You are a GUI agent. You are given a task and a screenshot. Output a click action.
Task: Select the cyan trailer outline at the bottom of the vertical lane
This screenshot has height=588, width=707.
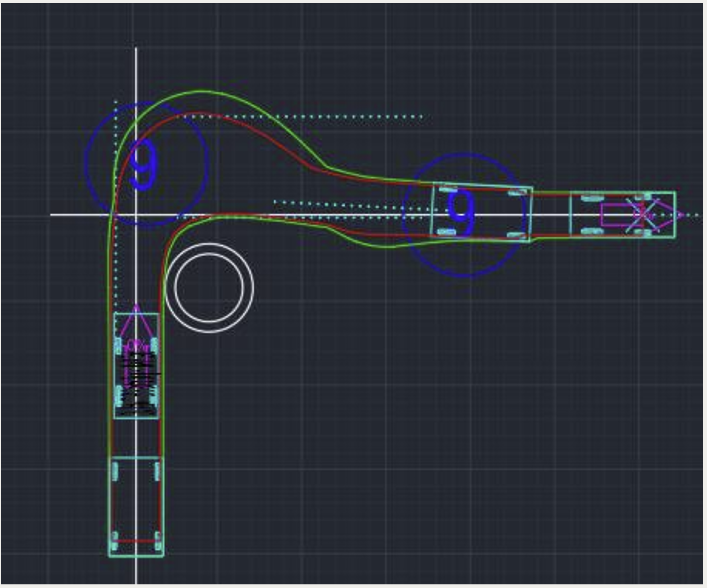[136, 507]
